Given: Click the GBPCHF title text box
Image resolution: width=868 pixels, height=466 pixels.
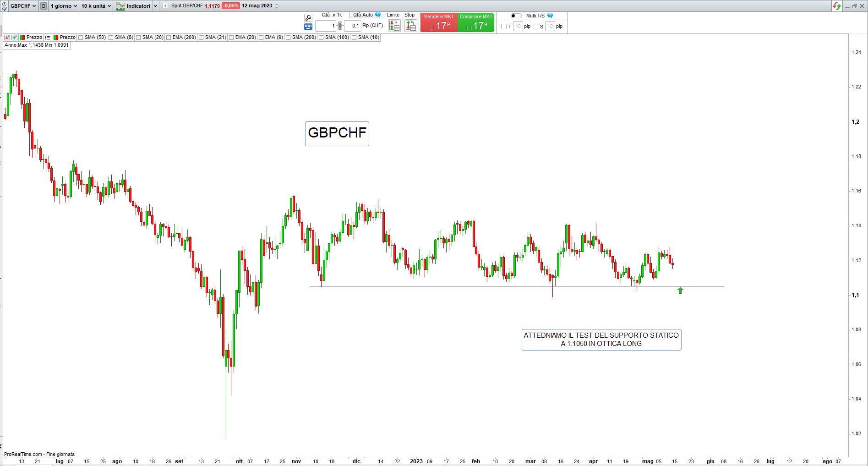Looking at the screenshot, I should 337,133.
